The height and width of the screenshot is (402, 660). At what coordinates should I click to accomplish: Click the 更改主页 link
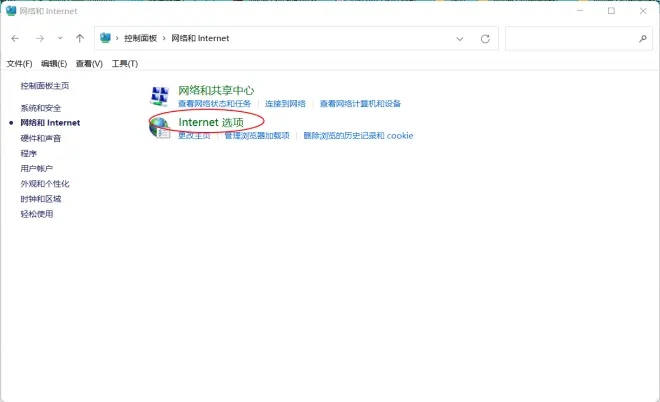[194, 136]
